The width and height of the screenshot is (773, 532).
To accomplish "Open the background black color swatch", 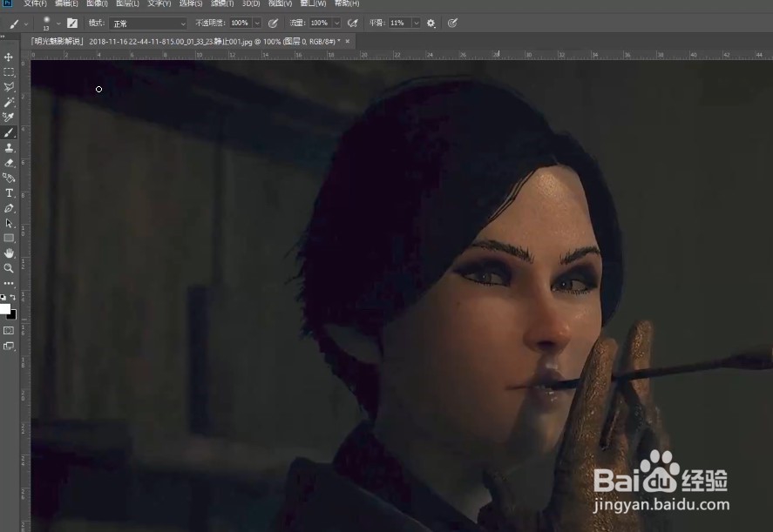I will pos(13,315).
